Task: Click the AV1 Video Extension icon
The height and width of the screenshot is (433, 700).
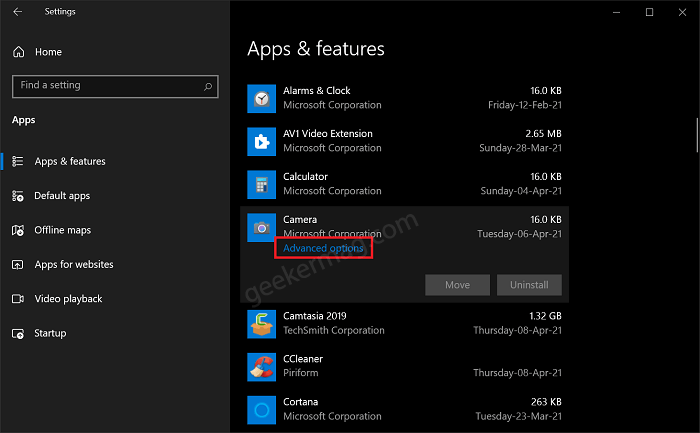Action: coord(262,142)
